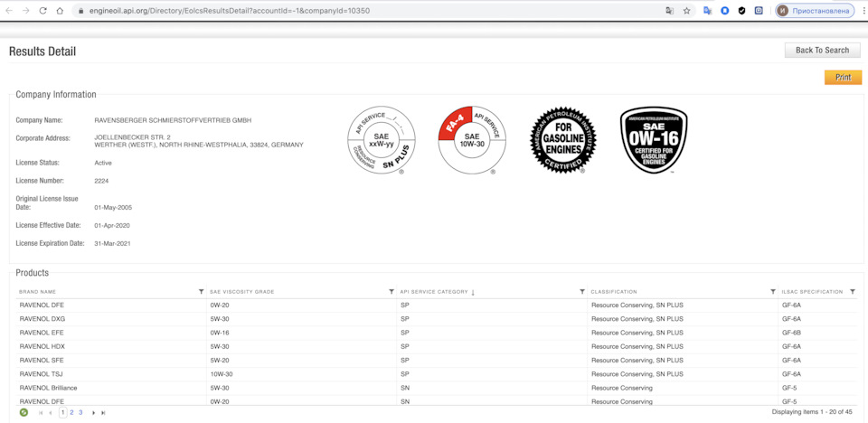Viewport: 868px width, 423px height.
Task: Bookmark this page with the star icon
Action: click(686, 11)
